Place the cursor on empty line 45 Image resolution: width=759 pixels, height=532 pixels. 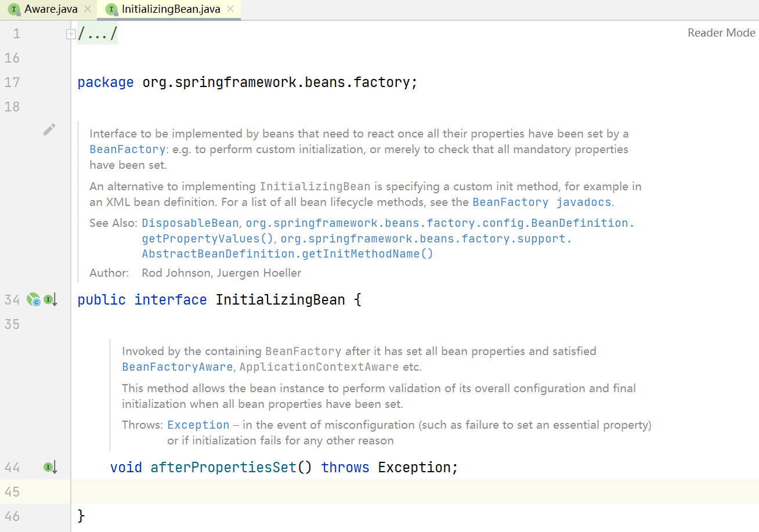click(x=415, y=491)
